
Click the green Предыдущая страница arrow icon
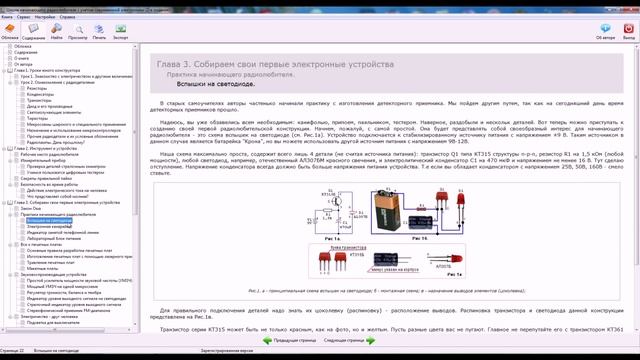(x=267, y=340)
